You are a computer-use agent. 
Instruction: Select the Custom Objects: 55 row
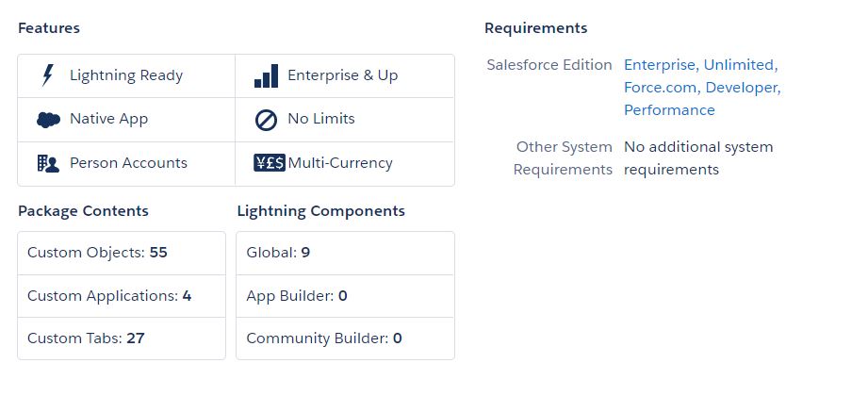click(122, 253)
